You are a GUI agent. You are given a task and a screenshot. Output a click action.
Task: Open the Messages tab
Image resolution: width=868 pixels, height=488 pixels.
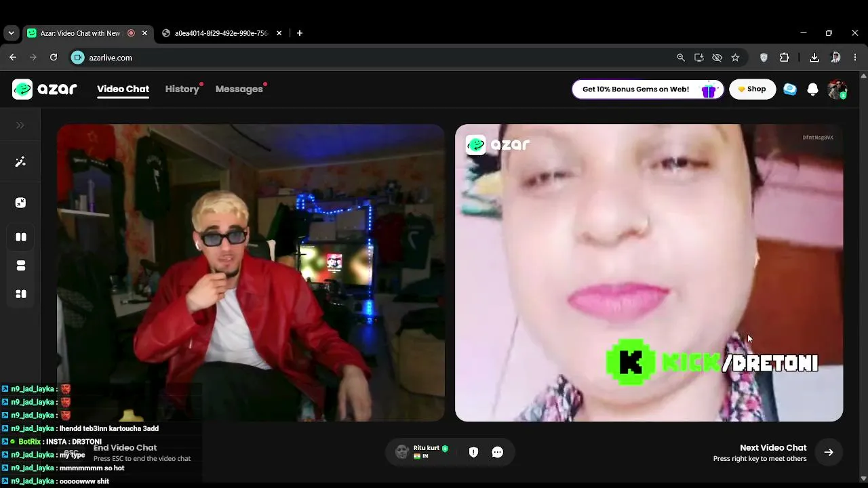(239, 89)
